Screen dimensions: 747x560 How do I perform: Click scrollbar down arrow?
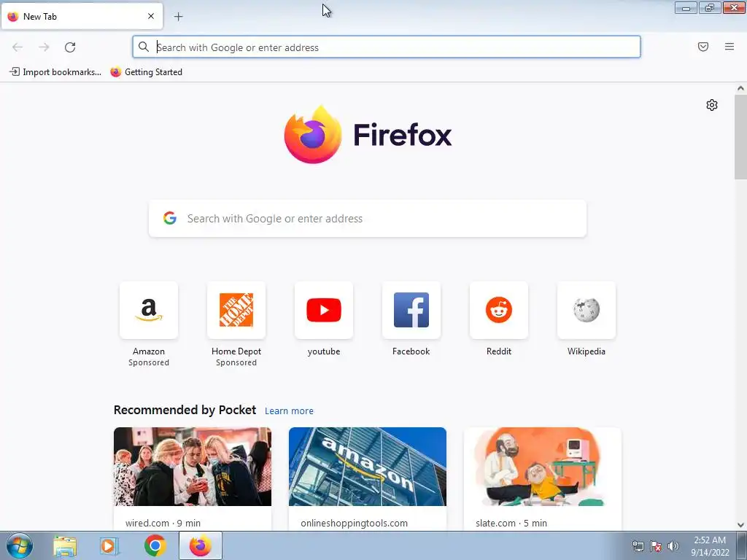pos(740,525)
